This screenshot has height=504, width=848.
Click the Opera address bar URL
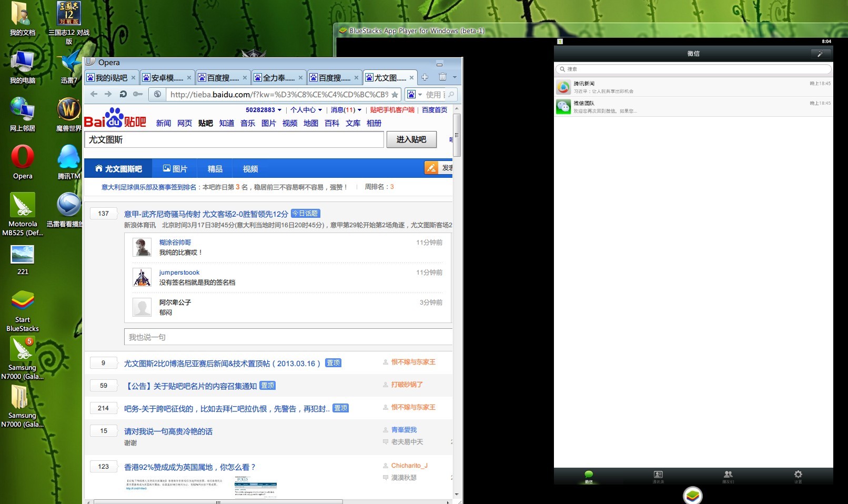(x=279, y=95)
